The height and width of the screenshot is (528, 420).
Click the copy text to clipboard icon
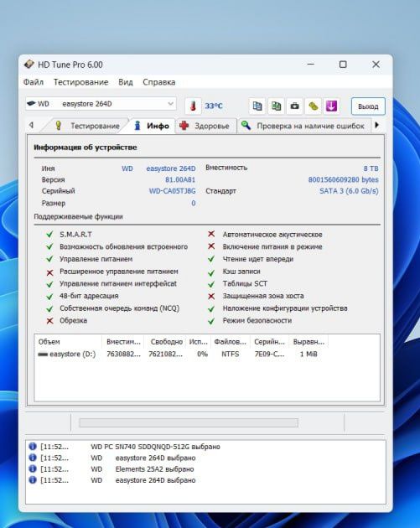pyautogui.click(x=257, y=106)
